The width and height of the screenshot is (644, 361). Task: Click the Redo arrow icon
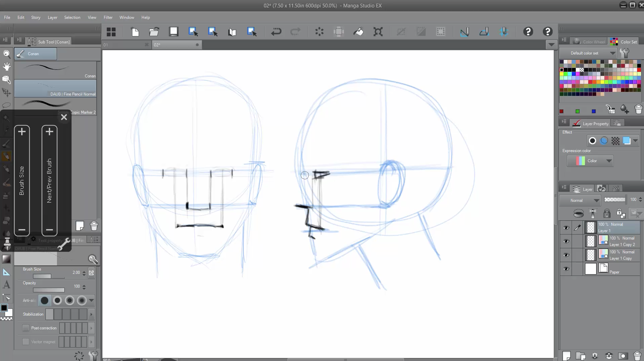(x=295, y=32)
